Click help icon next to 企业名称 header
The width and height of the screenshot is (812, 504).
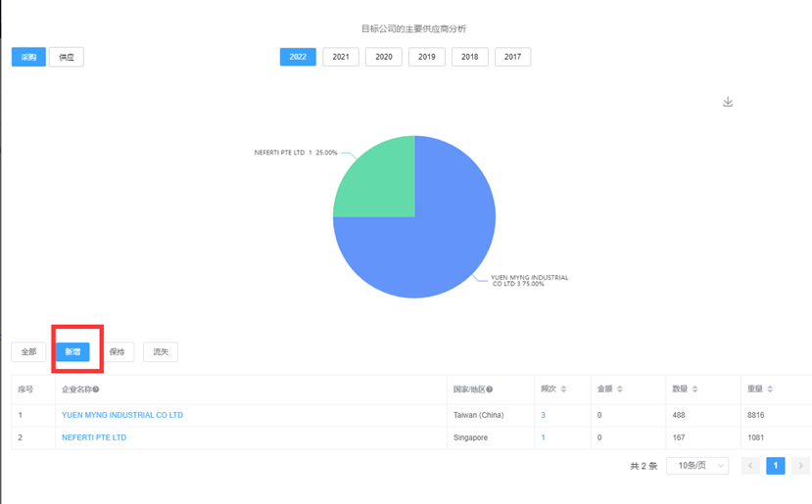(x=96, y=389)
